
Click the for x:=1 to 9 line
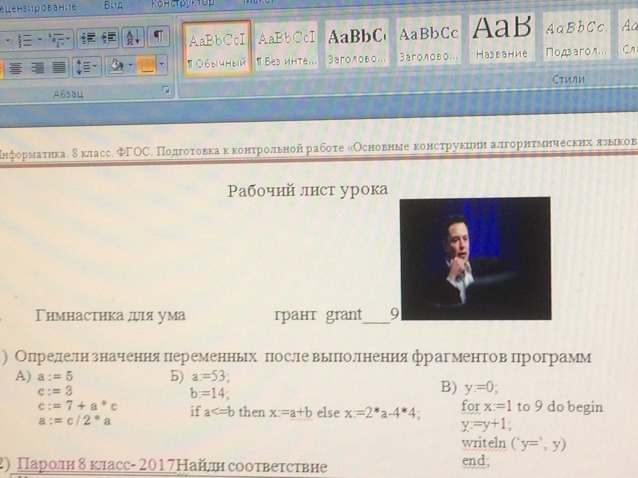[532, 406]
